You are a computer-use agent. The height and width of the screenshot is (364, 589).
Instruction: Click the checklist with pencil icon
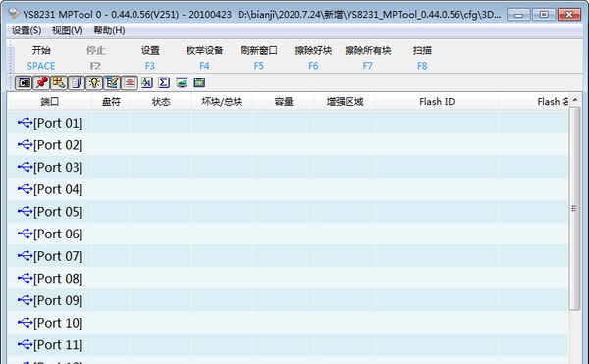[x=112, y=82]
